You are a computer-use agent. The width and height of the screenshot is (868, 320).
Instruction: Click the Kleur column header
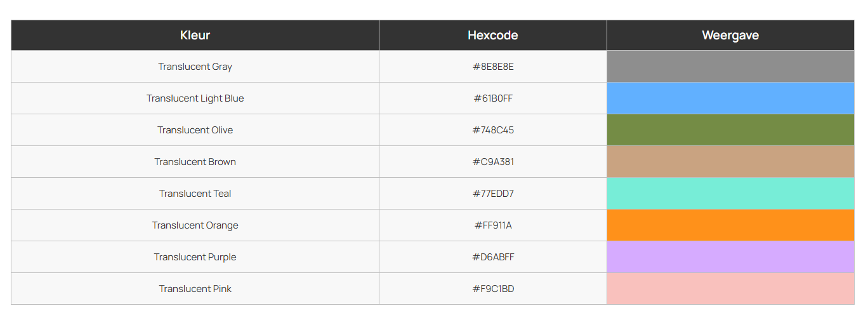(195, 36)
